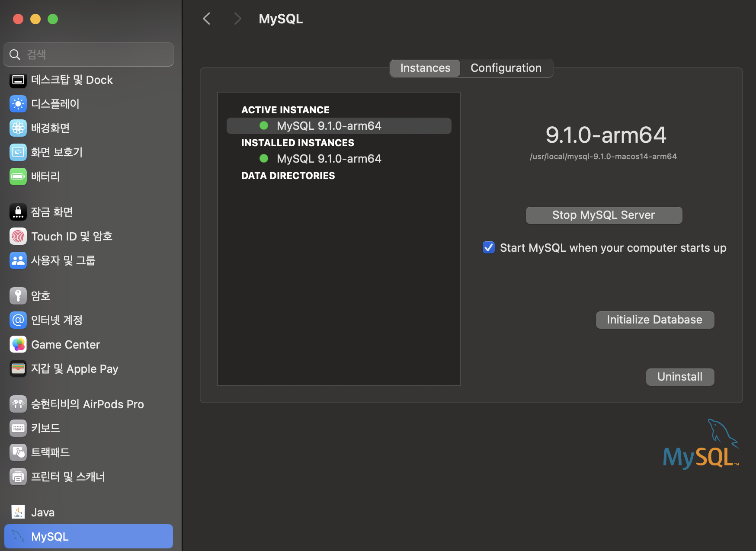Click the active instance green status dot
The height and width of the screenshot is (551, 756).
[264, 125]
